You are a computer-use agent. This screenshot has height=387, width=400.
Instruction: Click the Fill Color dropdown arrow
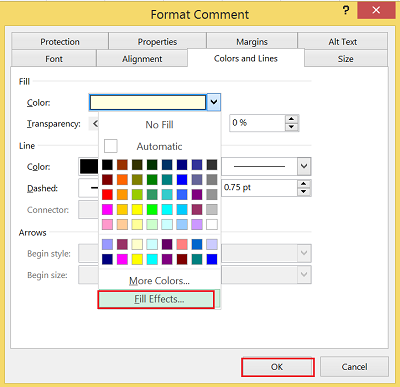(x=214, y=102)
